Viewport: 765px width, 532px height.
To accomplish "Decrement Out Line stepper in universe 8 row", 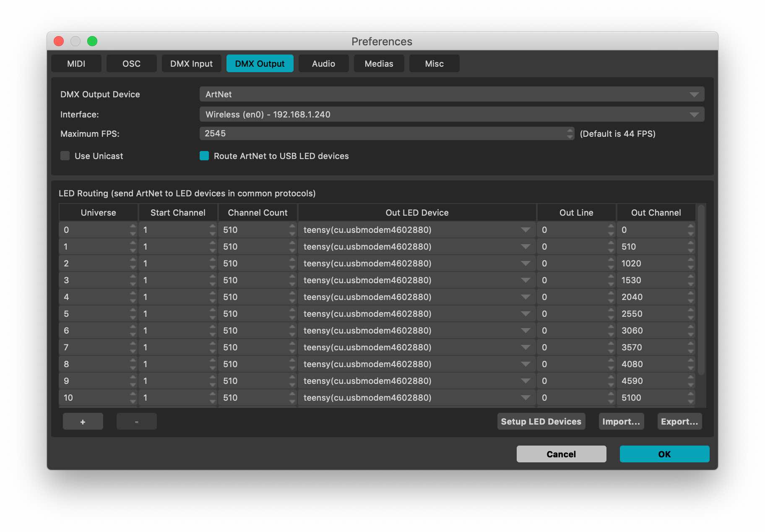I will click(x=611, y=368).
